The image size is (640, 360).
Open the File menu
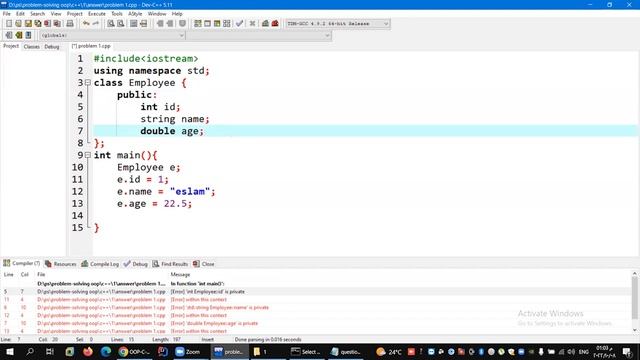point(7,13)
